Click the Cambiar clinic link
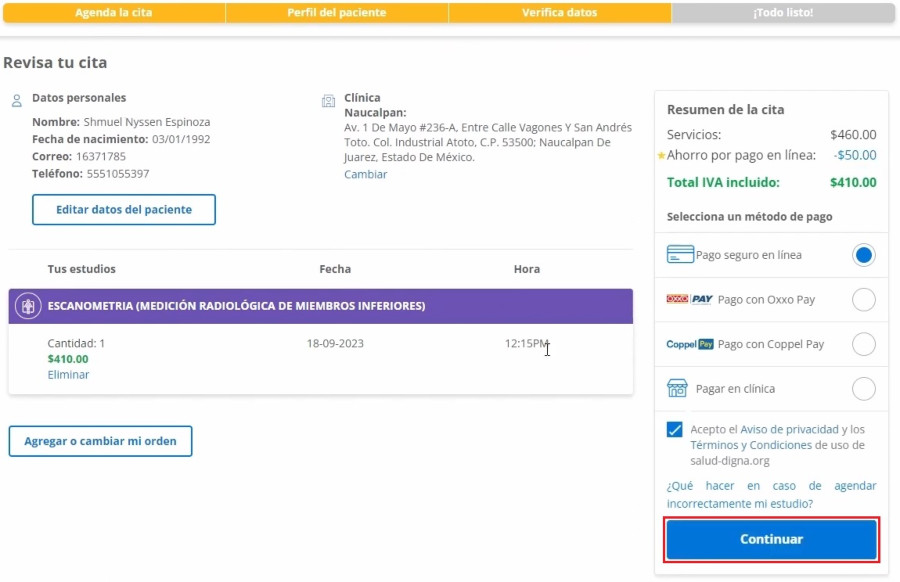The height and width of the screenshot is (582, 900). [365, 174]
